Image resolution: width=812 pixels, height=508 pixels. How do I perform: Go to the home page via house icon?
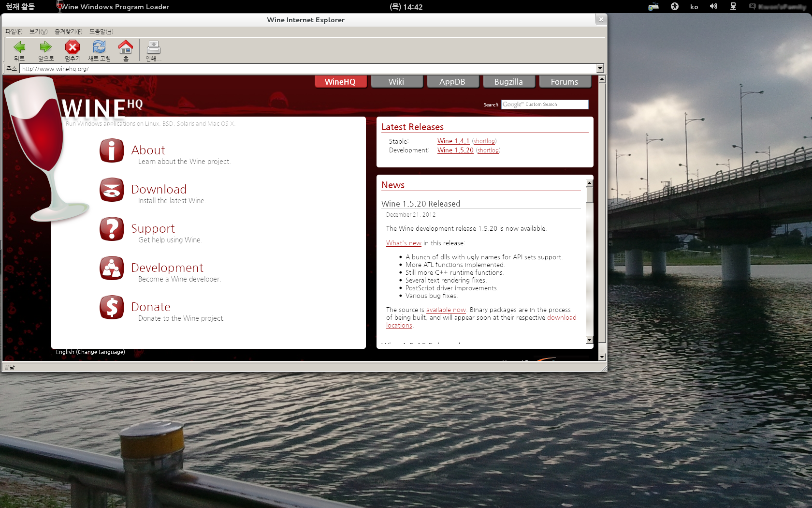[126, 47]
